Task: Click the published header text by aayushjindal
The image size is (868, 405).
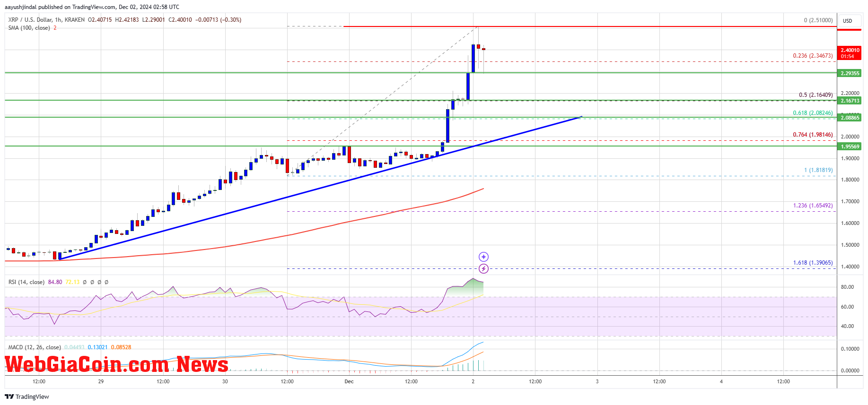Action: pyautogui.click(x=92, y=7)
